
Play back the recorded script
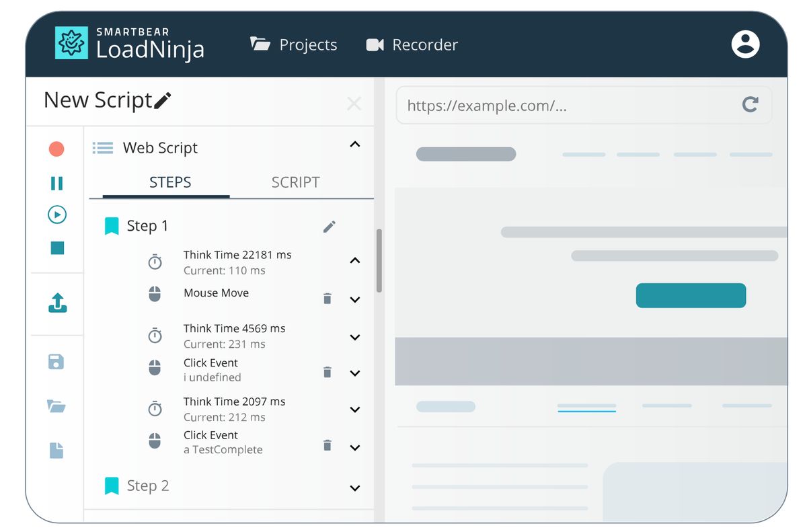click(x=56, y=215)
